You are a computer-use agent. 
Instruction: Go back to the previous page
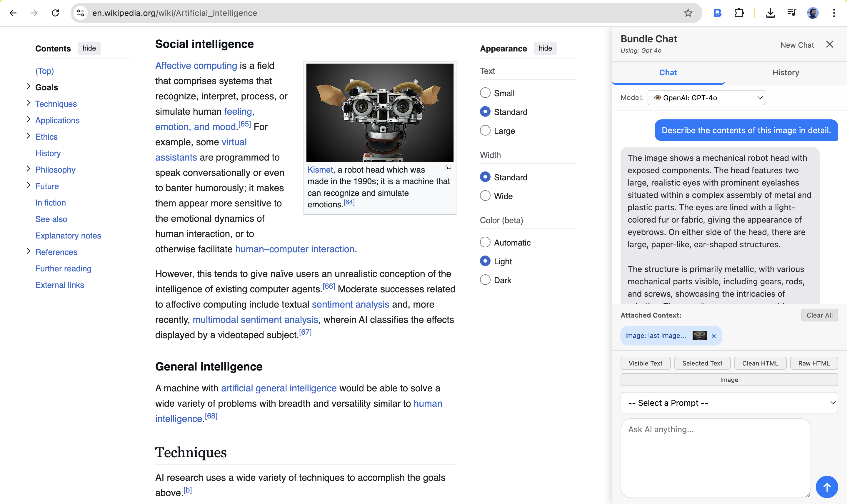[13, 13]
